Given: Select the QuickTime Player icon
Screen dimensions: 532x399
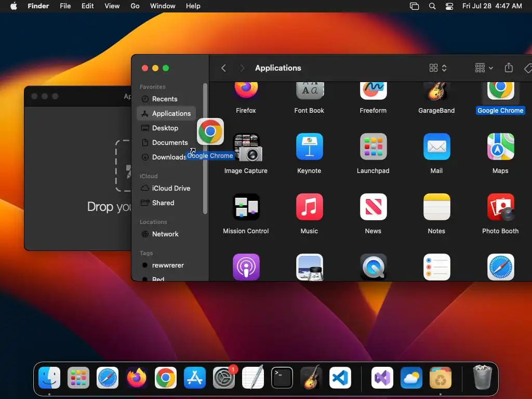Looking at the screenshot, I should [x=373, y=267].
